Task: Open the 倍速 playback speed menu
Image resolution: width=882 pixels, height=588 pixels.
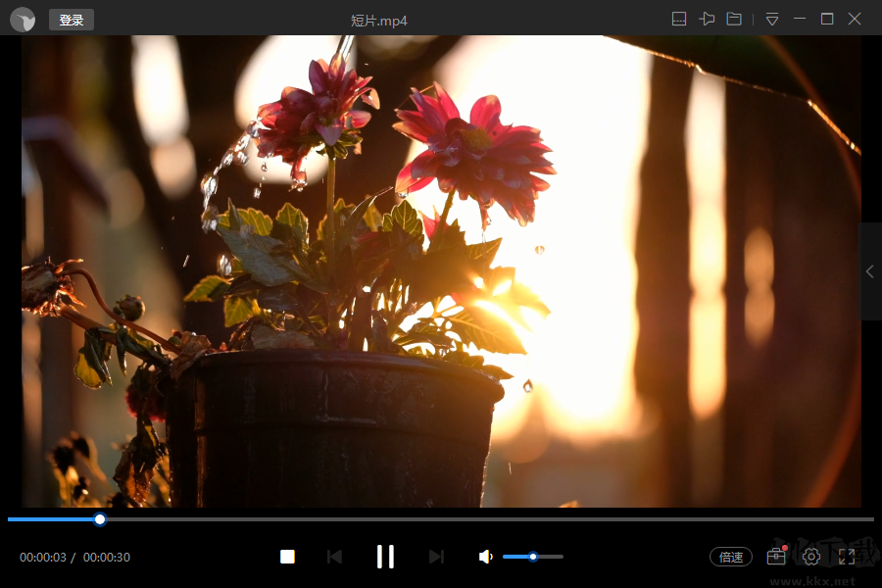Action: coord(731,557)
